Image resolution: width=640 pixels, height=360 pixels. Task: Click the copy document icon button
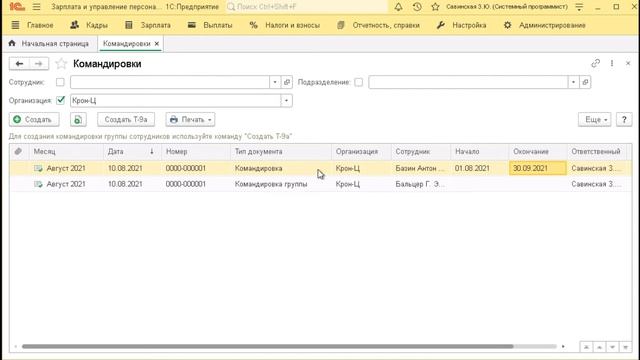(x=78, y=120)
